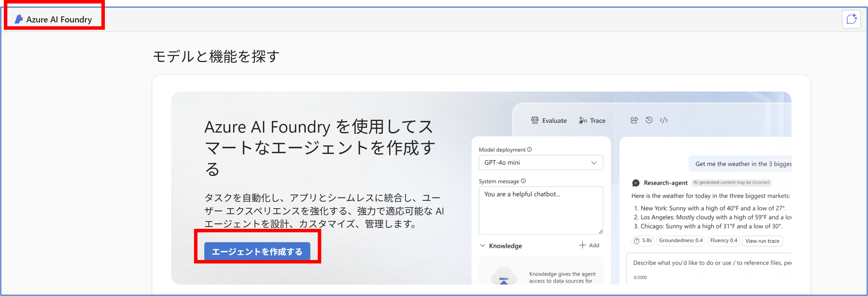
Task: Open the Azure AI Foundry home link
Action: tap(53, 19)
